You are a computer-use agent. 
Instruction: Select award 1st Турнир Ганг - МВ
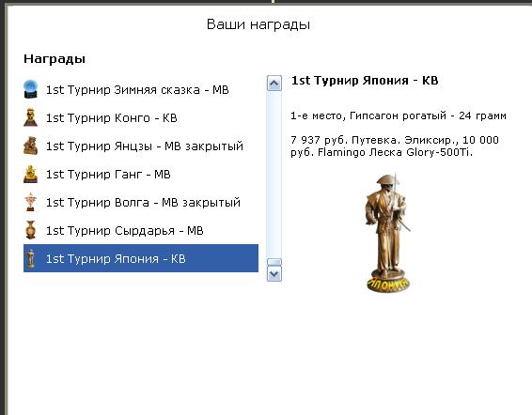[141, 174]
